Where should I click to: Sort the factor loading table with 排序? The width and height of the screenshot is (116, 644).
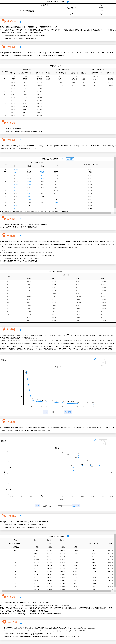tap(70, 159)
